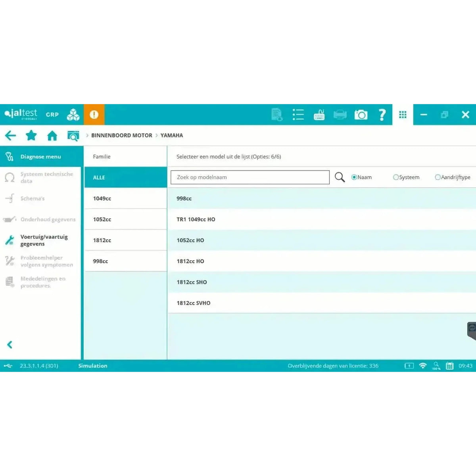
Task: Choose model 1812cc SVHO
Action: coord(322,303)
